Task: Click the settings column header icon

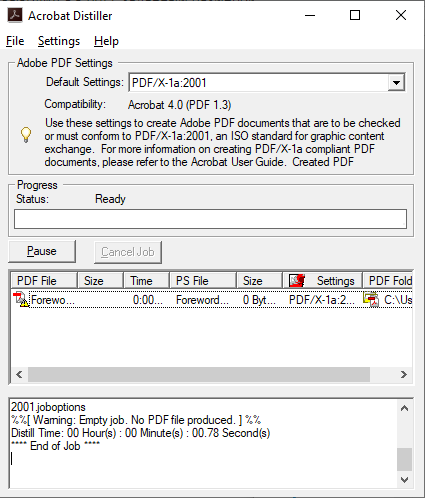Action: pyautogui.click(x=297, y=281)
